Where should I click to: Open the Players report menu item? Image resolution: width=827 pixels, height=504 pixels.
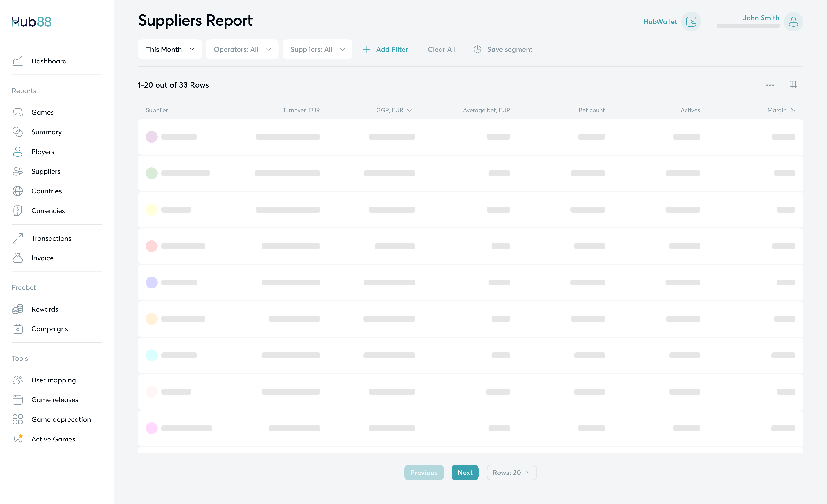43,152
